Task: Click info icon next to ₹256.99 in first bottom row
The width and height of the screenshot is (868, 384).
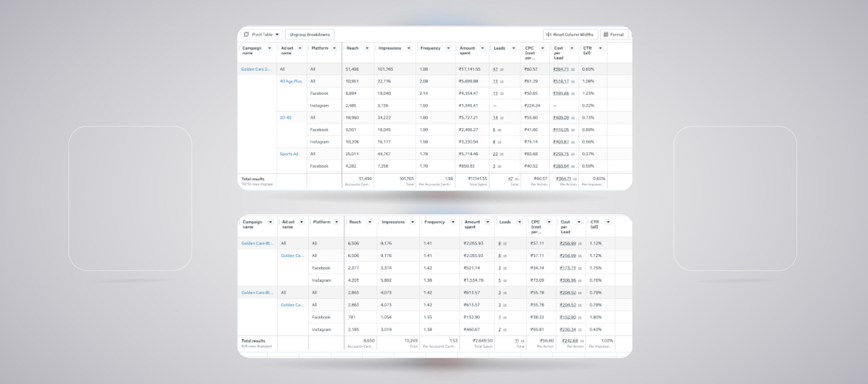Action: (580, 244)
